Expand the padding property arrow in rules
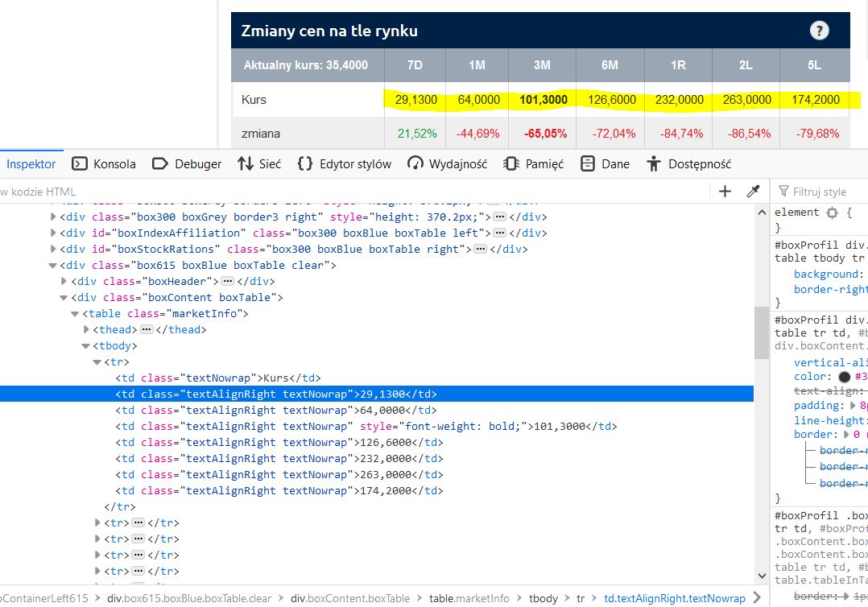 (x=853, y=406)
